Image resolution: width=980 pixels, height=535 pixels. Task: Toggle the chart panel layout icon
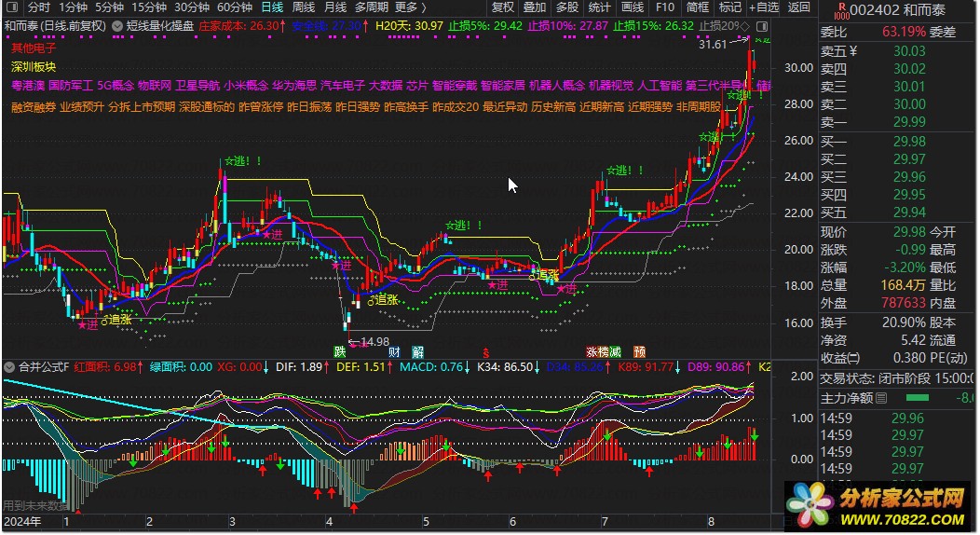click(762, 26)
